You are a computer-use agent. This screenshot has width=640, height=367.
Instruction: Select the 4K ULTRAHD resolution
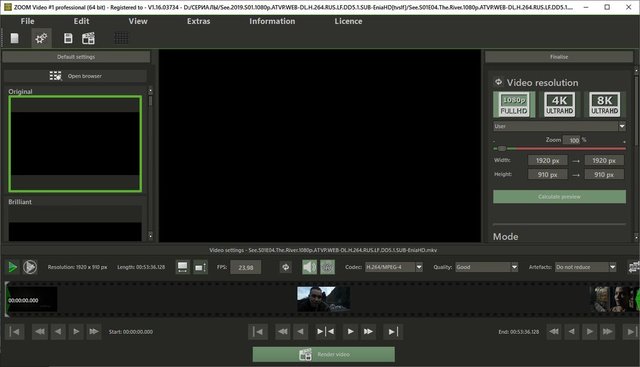[x=560, y=105]
